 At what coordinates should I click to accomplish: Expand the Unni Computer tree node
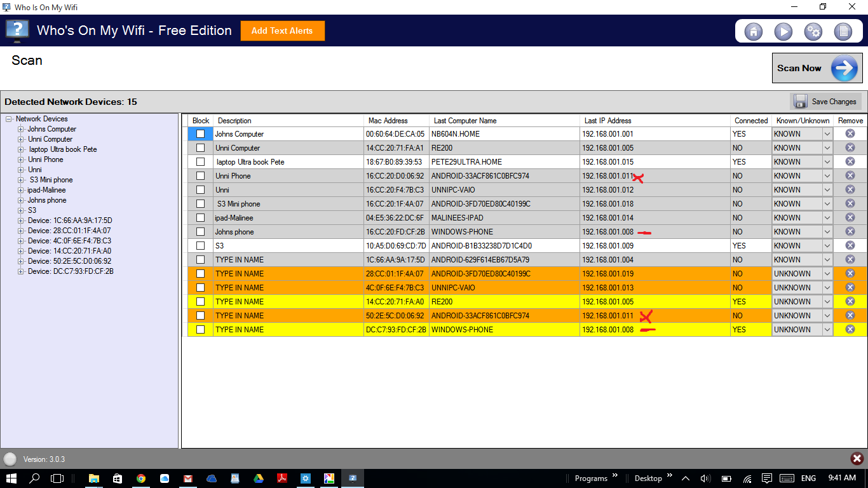pos(22,139)
